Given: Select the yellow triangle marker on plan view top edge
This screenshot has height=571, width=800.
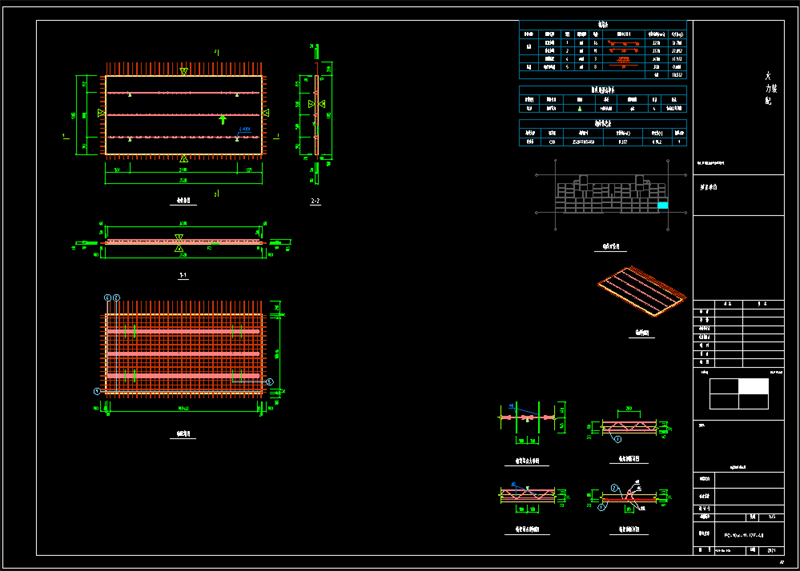Looking at the screenshot, I should pos(184,72).
